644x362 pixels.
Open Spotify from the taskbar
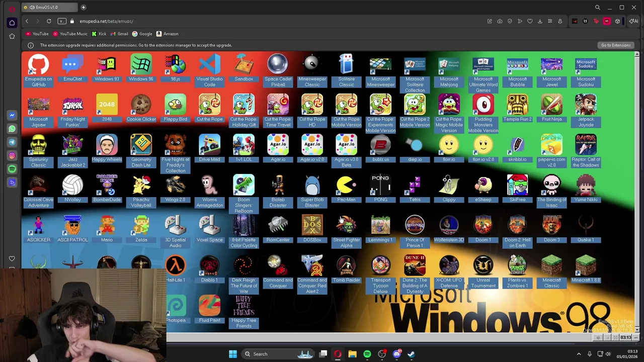(x=367, y=354)
